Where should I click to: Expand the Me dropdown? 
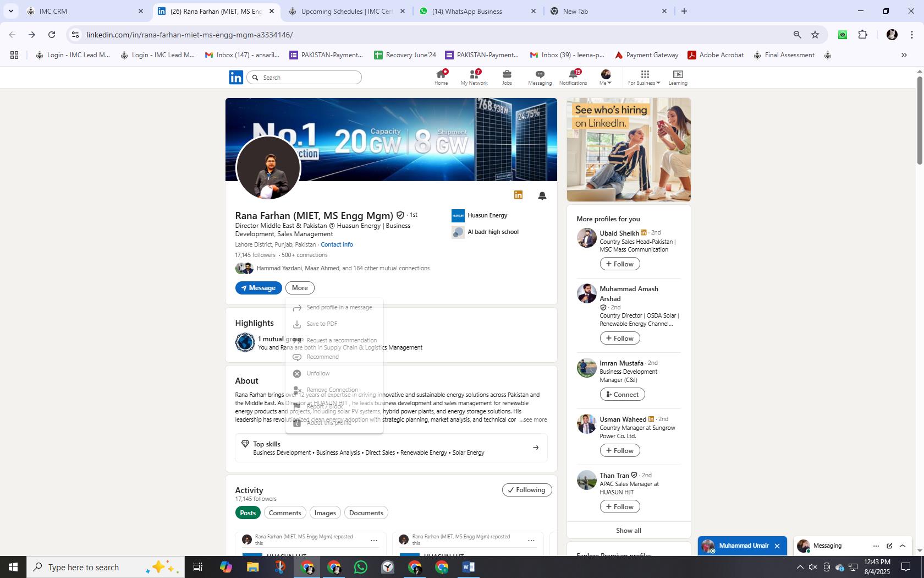pyautogui.click(x=606, y=77)
